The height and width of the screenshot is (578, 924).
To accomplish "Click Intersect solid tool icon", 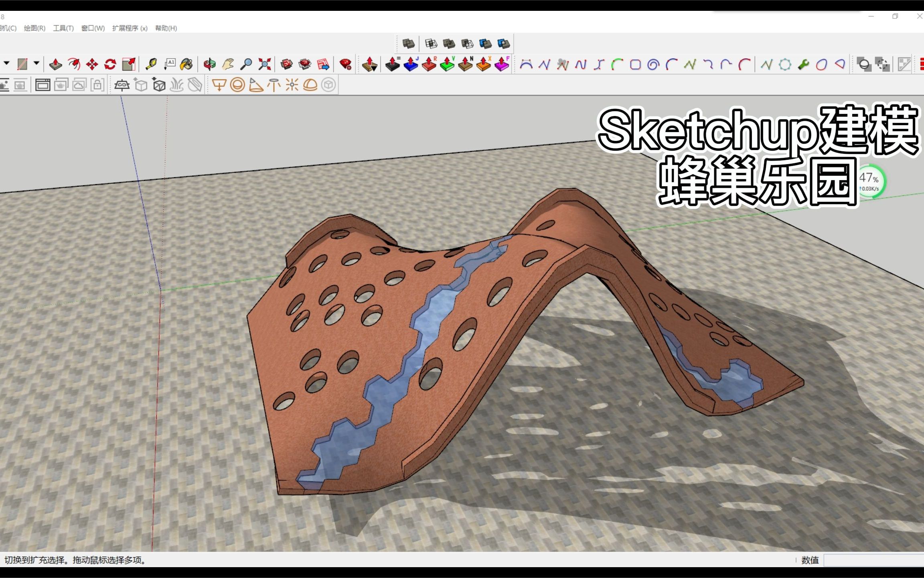I will [x=431, y=43].
